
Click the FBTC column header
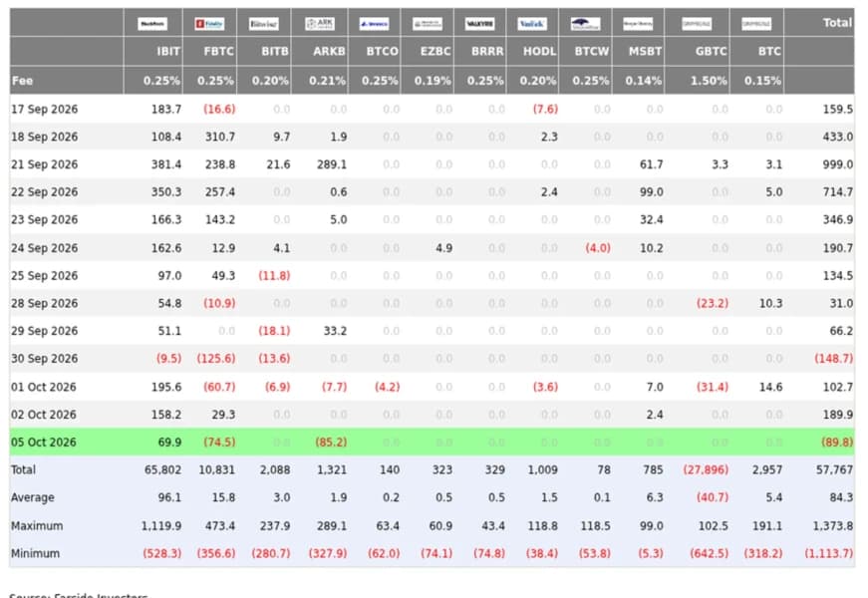pos(218,52)
